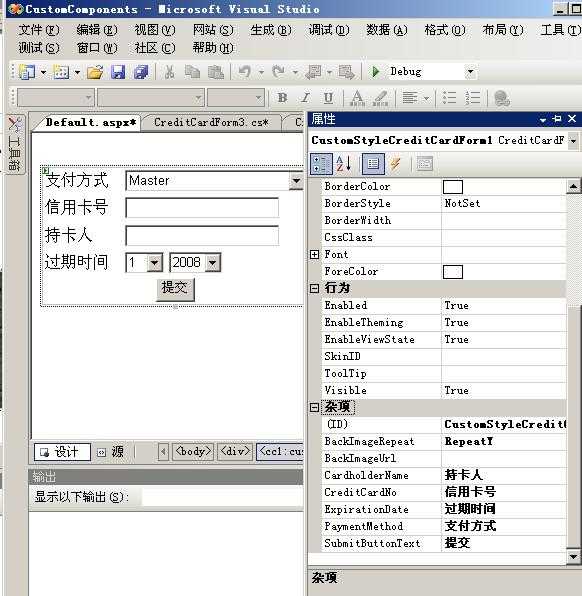This screenshot has height=596, width=582.
Task: Click the Save All icon
Action: pyautogui.click(x=141, y=72)
